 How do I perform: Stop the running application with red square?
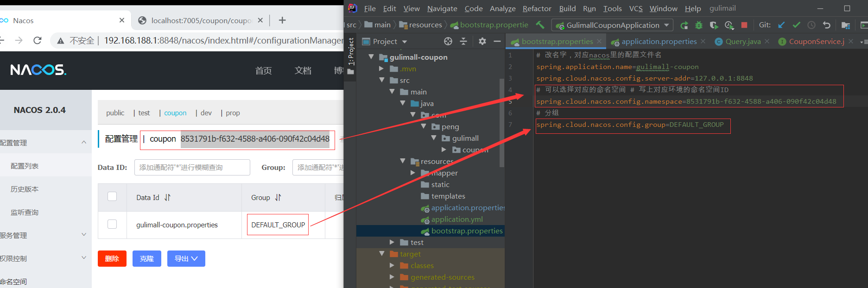pos(744,25)
